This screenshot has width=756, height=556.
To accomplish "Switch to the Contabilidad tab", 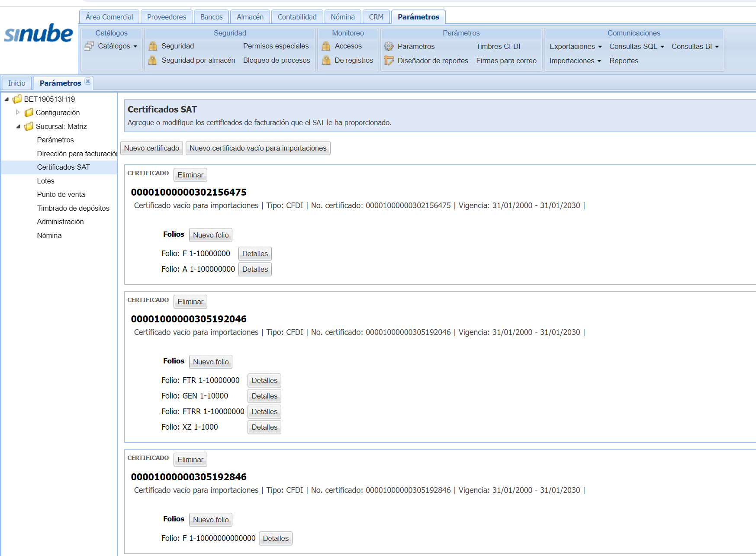I will [x=297, y=17].
